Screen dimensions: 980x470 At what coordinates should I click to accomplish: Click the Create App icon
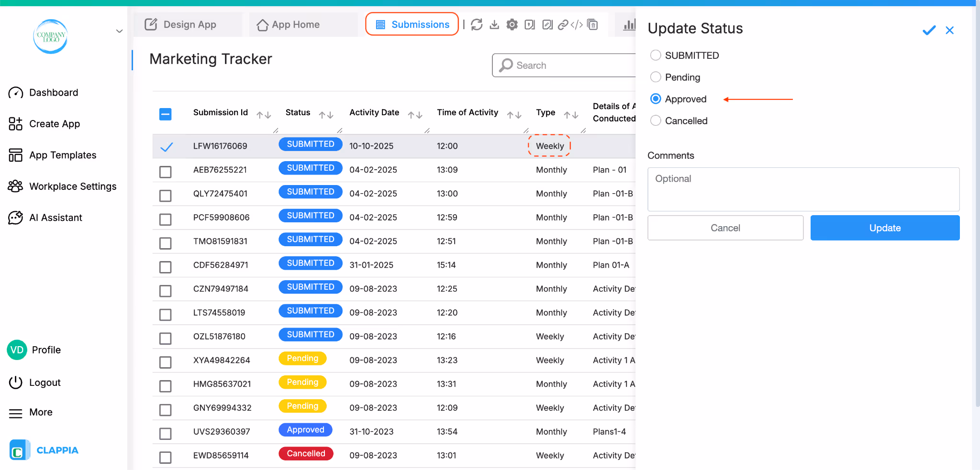(16, 124)
